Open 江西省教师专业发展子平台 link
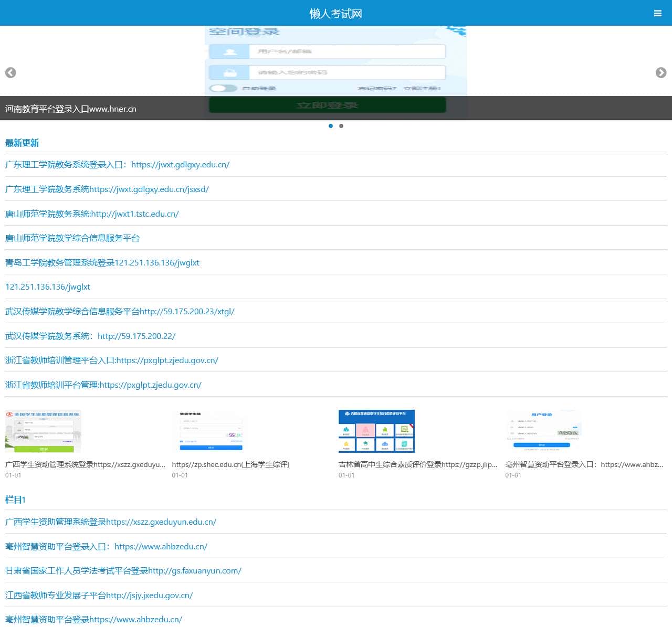The height and width of the screenshot is (627, 672). (x=99, y=596)
